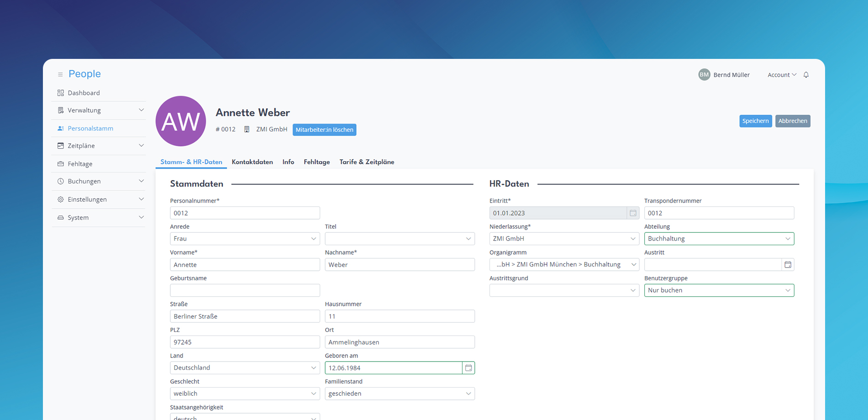This screenshot has height=420, width=868.
Task: Click Mitarbeiter:in löschen
Action: (325, 130)
